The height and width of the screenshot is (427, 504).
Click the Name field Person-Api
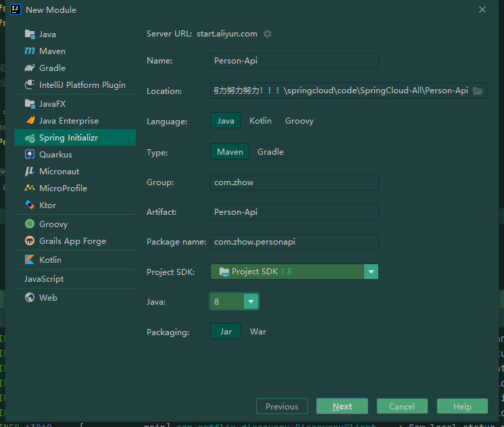(295, 61)
